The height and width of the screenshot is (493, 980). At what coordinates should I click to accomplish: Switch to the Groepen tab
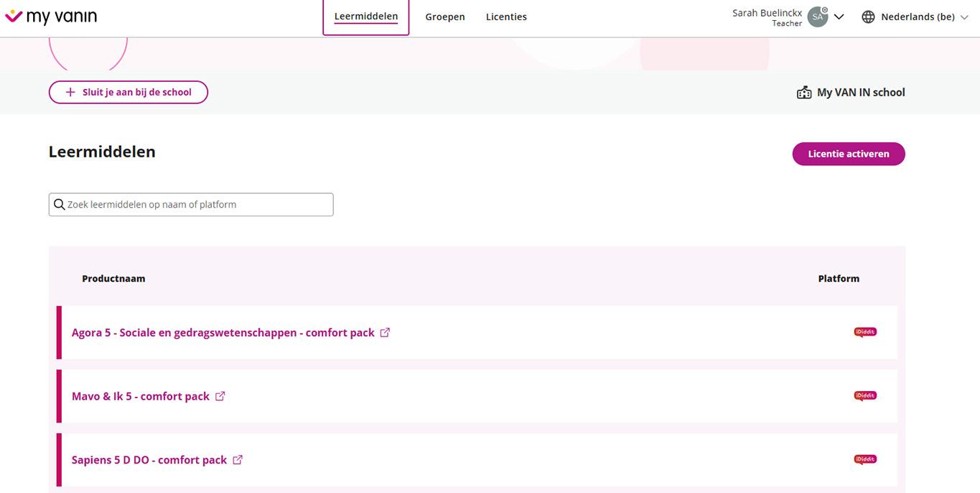pyautogui.click(x=445, y=17)
